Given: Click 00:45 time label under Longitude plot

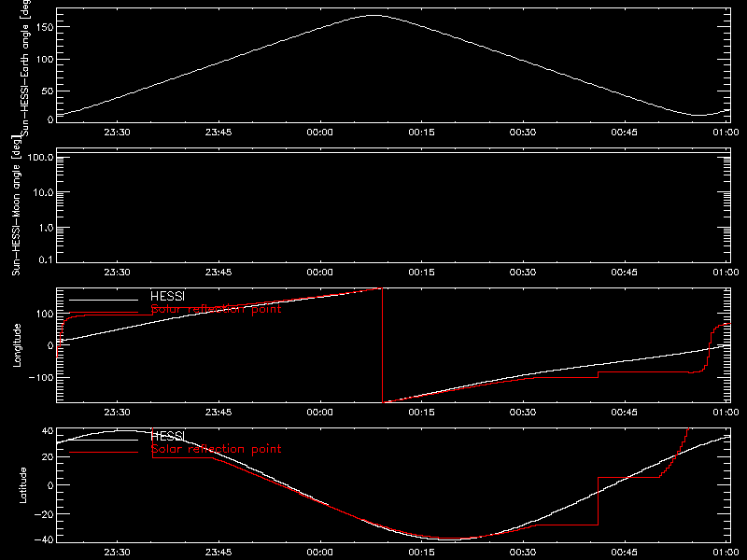Looking at the screenshot, I should pos(624,413).
